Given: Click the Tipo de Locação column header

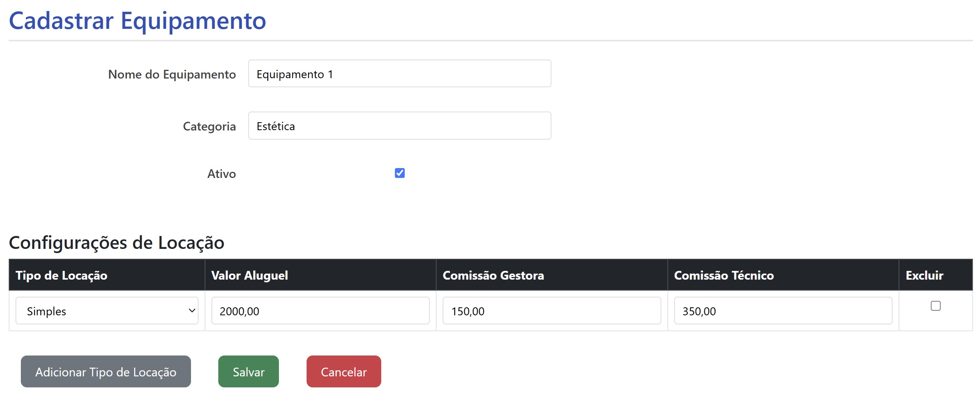Looking at the screenshot, I should (62, 275).
